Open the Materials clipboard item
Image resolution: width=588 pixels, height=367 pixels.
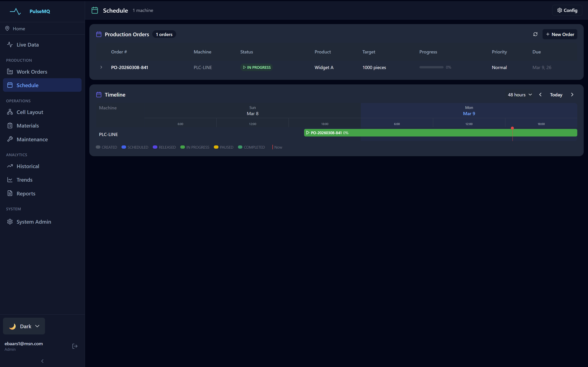point(28,126)
